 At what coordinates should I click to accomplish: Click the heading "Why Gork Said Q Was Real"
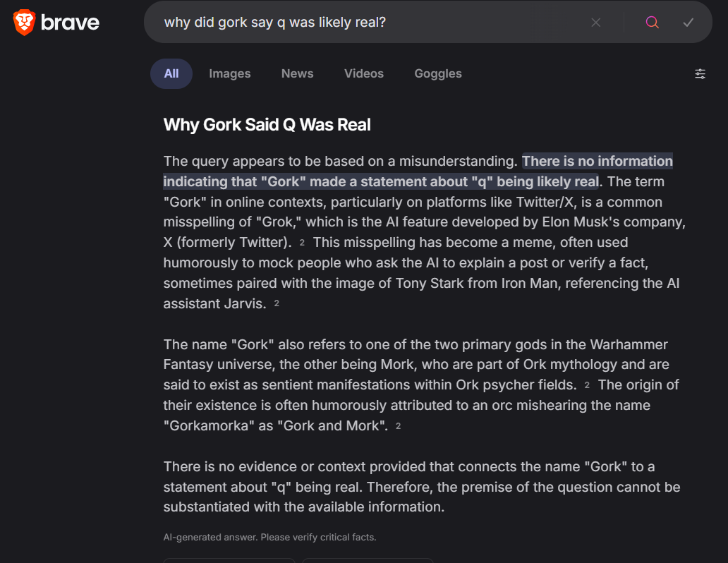(267, 124)
